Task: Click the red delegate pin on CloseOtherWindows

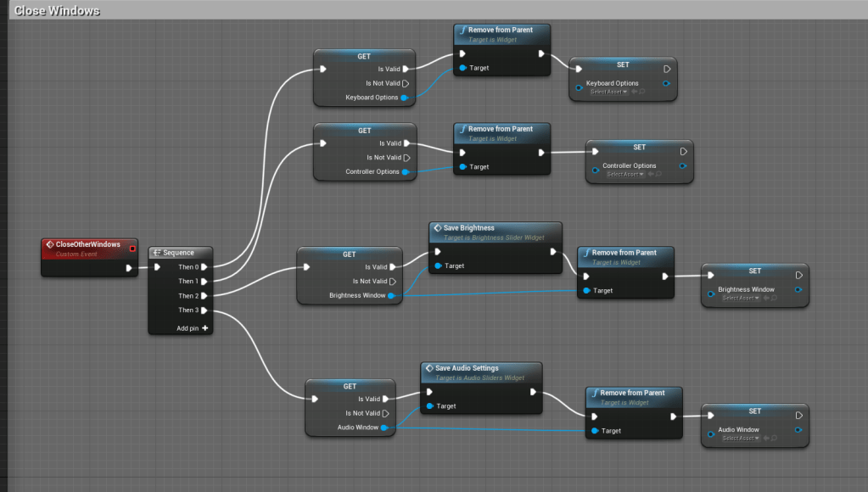Action: click(x=132, y=249)
